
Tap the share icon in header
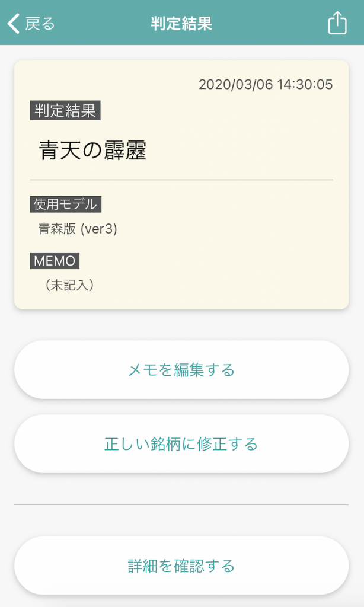pos(337,24)
